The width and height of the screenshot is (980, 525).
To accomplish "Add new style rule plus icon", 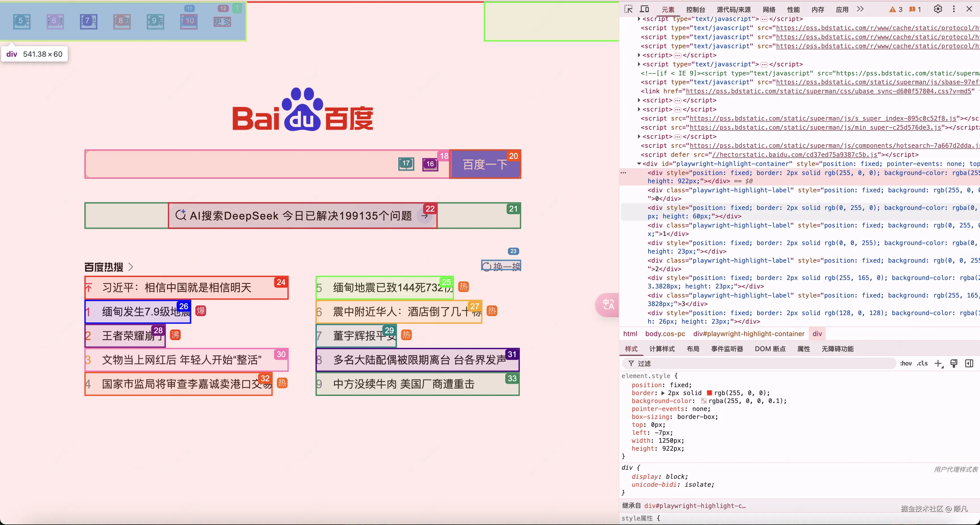I will click(x=939, y=364).
